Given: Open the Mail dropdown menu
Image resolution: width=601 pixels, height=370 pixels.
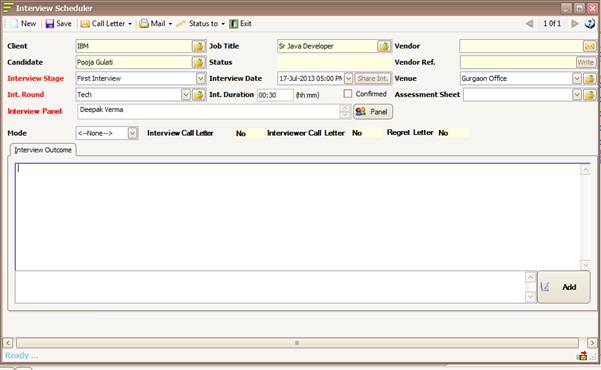Looking at the screenshot, I should 155,24.
